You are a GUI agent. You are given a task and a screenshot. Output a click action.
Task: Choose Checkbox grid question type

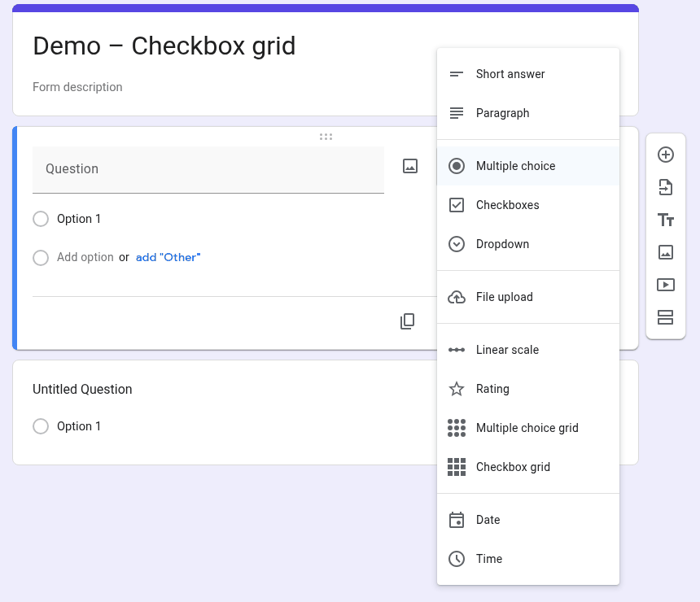tap(528, 467)
